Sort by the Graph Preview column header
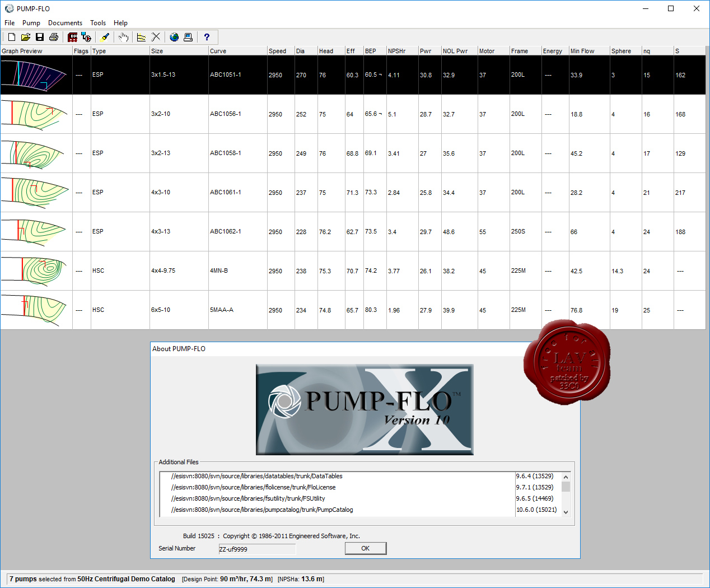Screen dimensions: 710x588 tap(36, 51)
